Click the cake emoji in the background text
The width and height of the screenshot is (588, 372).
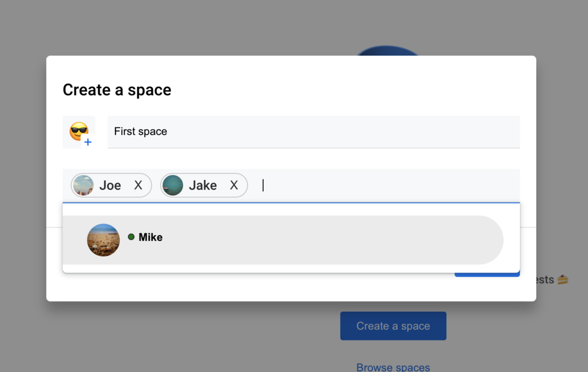(563, 279)
